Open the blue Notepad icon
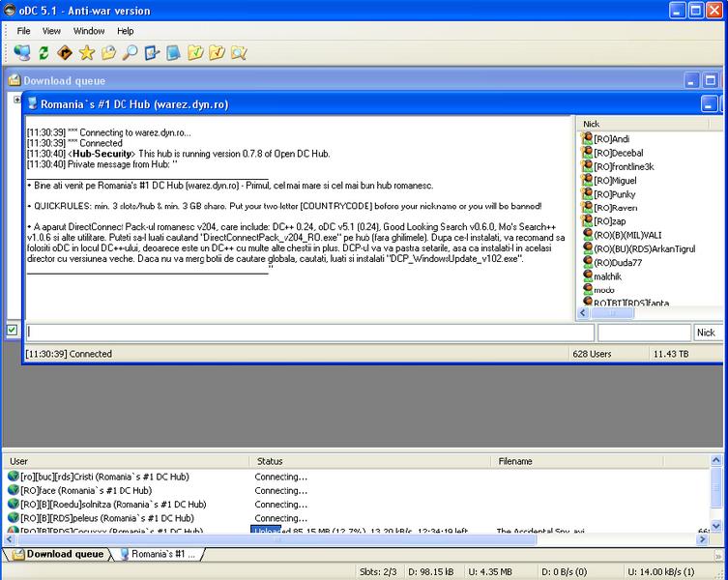The image size is (728, 580). click(173, 52)
